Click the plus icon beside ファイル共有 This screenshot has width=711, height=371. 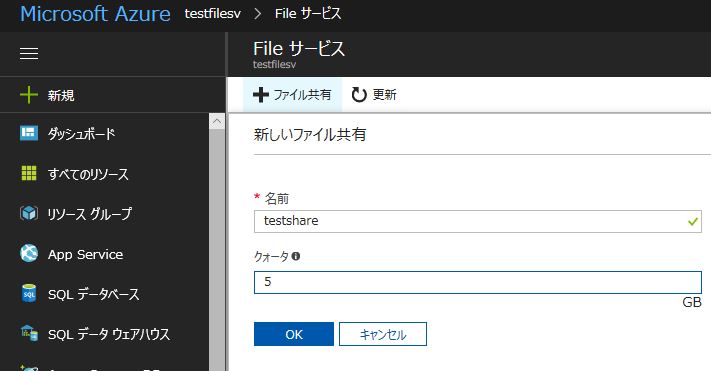point(261,94)
